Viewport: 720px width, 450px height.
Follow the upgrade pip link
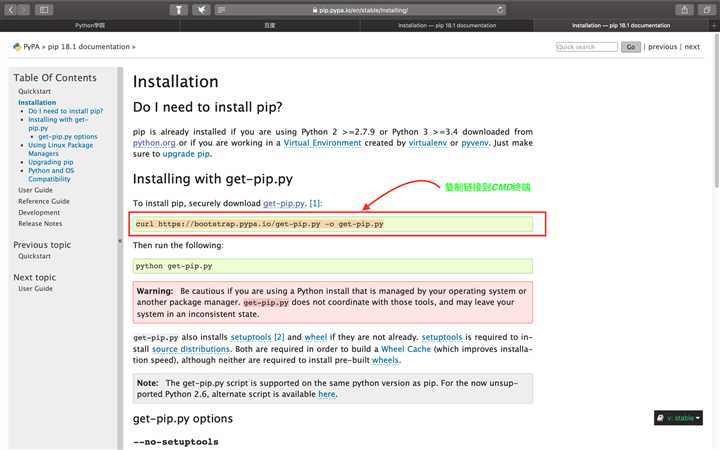pyautogui.click(x=186, y=154)
